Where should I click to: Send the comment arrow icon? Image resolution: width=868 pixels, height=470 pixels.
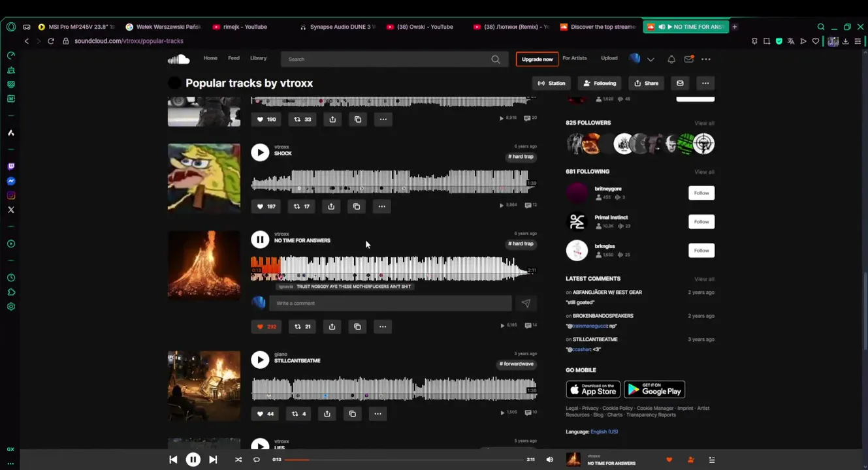coord(526,303)
